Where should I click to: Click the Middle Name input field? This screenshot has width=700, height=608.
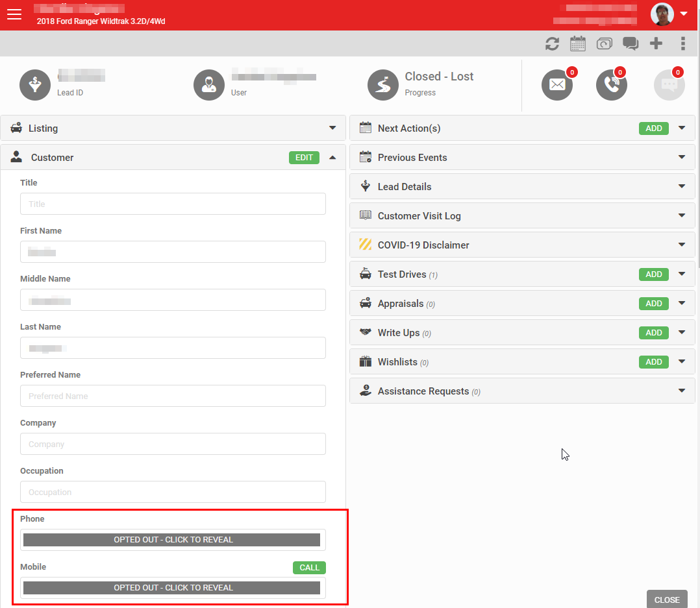click(x=173, y=300)
